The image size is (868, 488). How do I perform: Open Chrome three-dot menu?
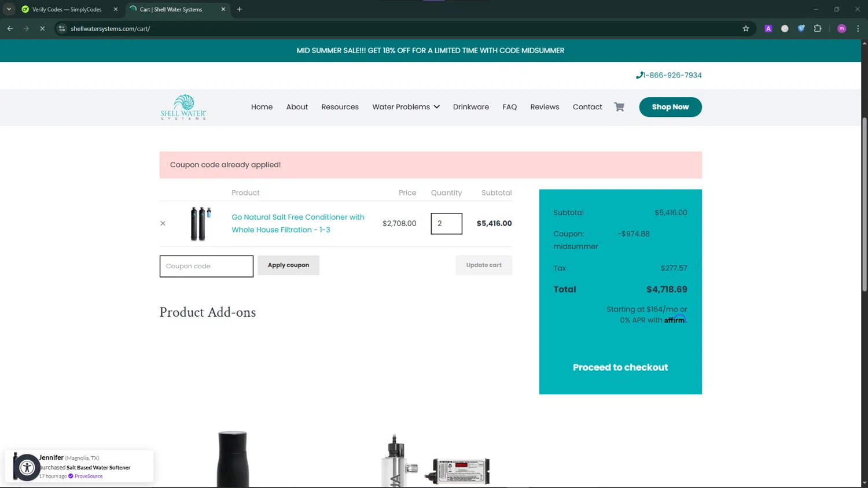pos(858,28)
